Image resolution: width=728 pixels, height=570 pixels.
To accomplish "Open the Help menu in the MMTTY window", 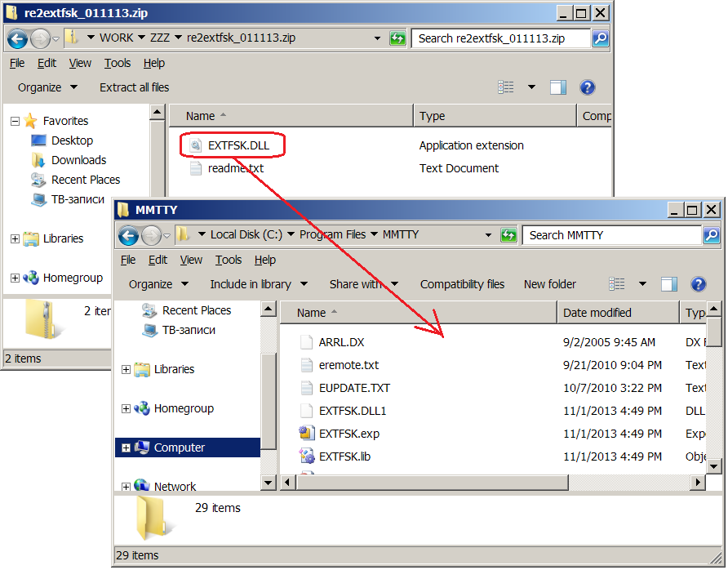I will (265, 260).
